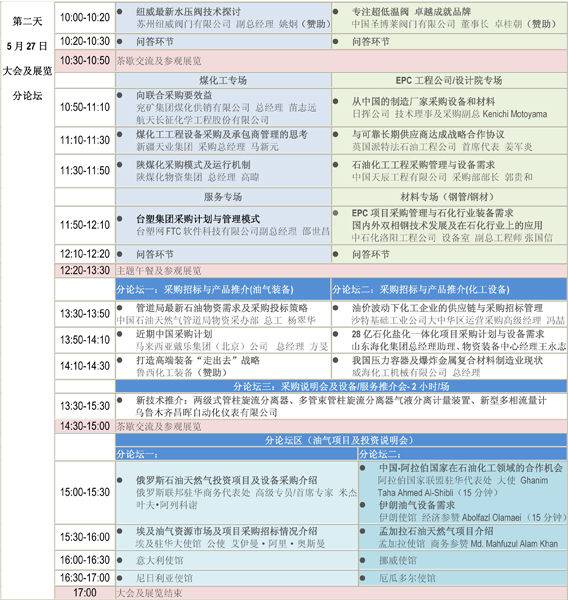
Task: Select the "14:10-14:30" time cell
Action: tap(85, 366)
